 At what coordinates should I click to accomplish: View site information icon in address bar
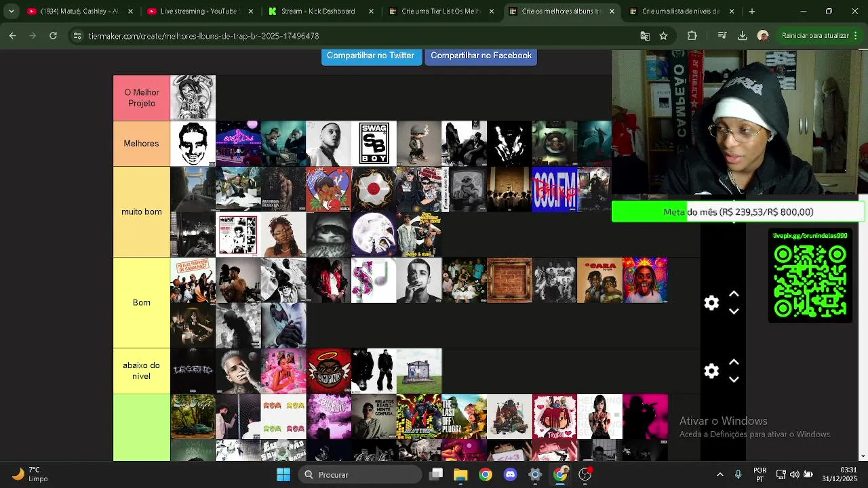pyautogui.click(x=77, y=36)
